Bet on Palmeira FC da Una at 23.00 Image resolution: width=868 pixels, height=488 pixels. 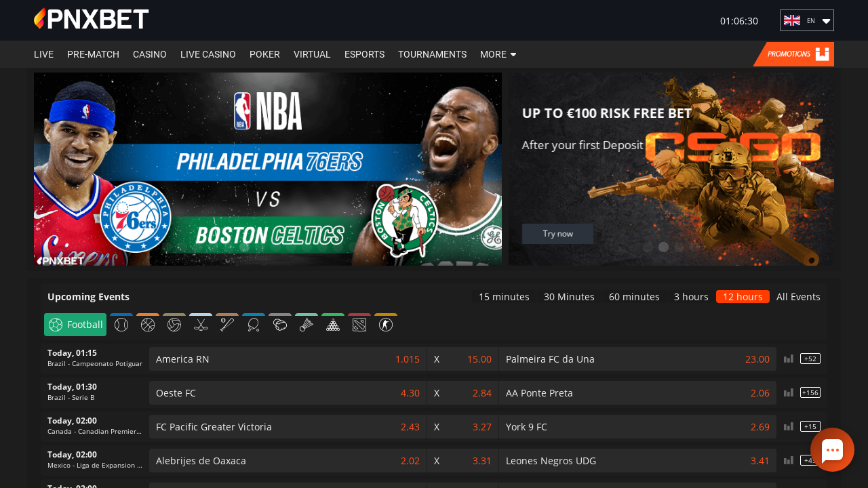[x=637, y=359]
